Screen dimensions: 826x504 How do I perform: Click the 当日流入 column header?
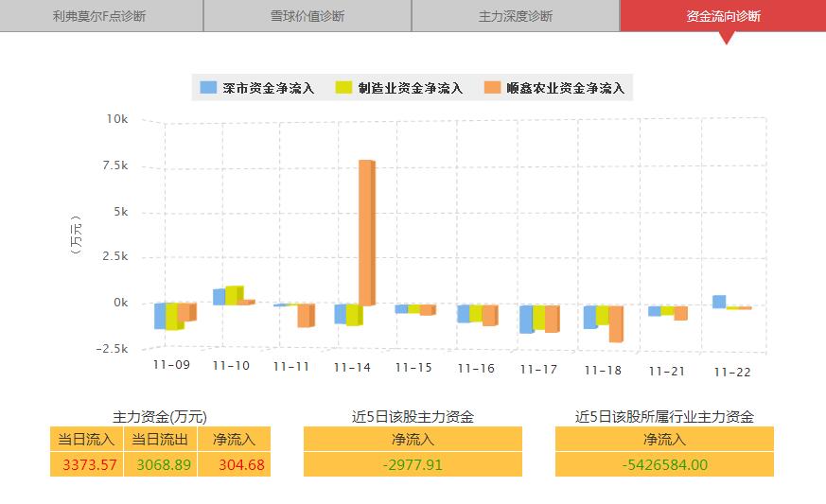(86, 439)
